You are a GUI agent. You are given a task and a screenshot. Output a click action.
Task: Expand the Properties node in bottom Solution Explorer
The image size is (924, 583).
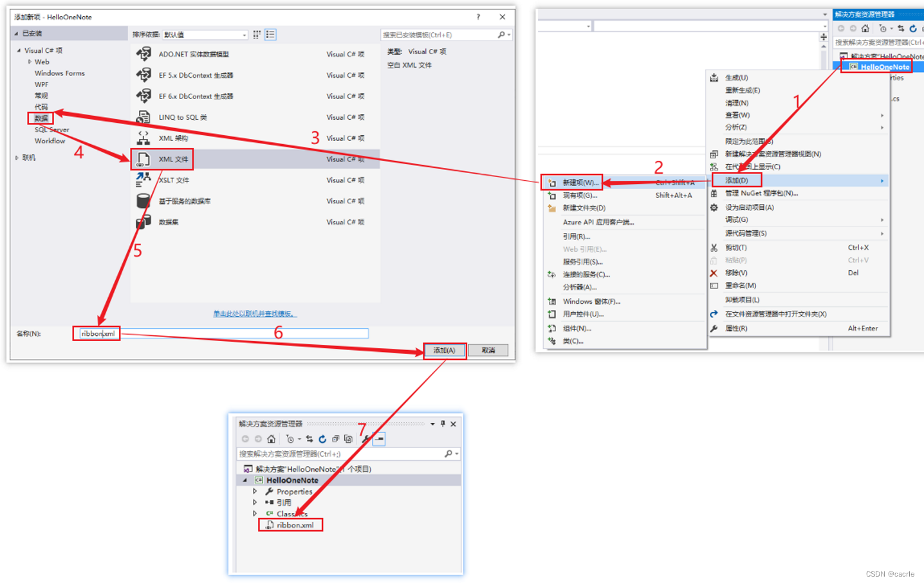(255, 491)
